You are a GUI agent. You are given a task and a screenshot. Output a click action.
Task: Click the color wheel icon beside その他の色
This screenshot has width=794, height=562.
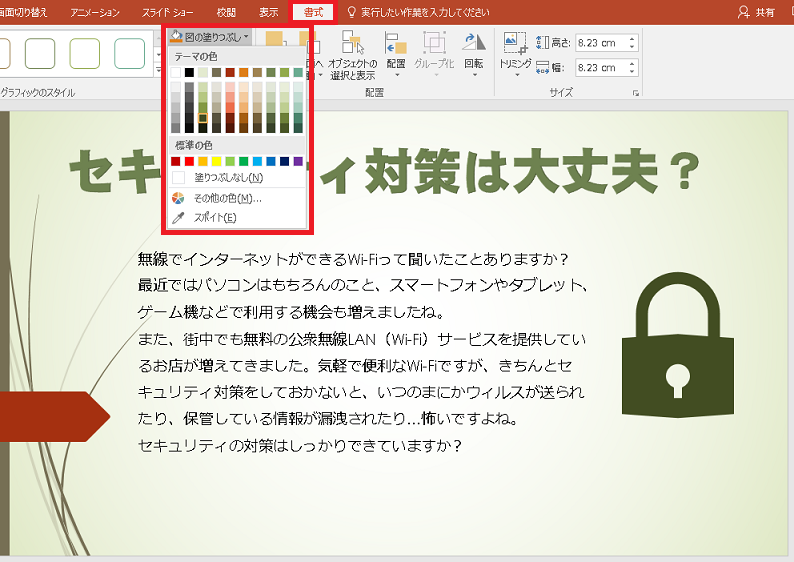[178, 198]
